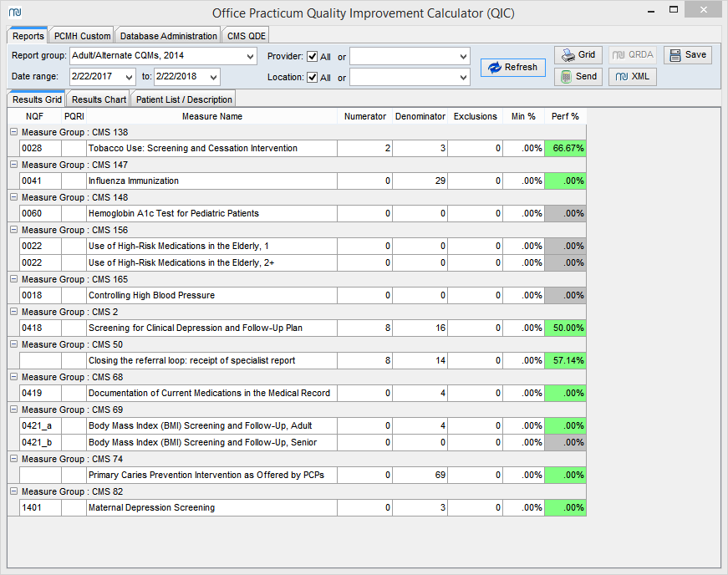This screenshot has height=575, width=728.
Task: Collapse Measure Group CMS 74
Action: tap(14, 459)
